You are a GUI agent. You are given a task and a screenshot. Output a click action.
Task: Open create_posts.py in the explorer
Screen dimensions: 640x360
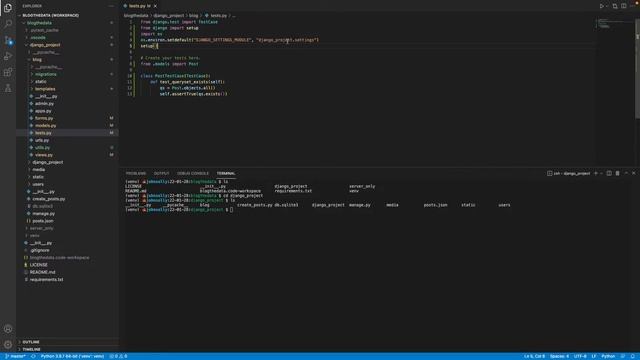click(49, 199)
